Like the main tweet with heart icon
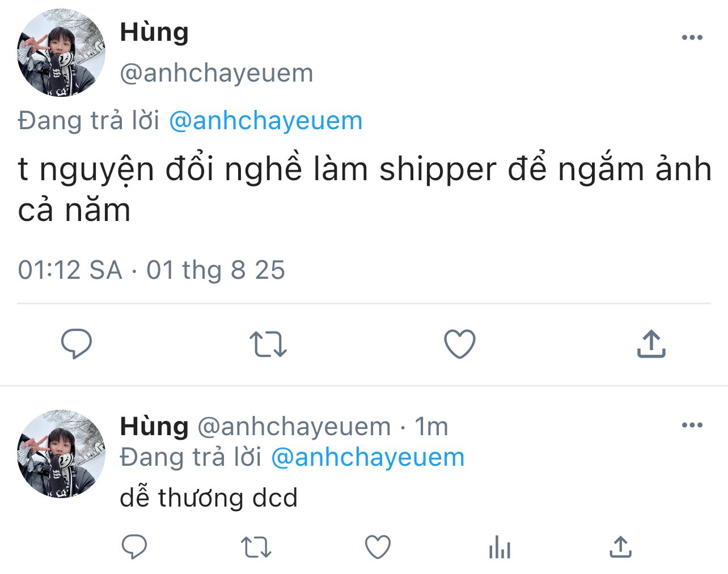The width and height of the screenshot is (728, 574). (459, 344)
